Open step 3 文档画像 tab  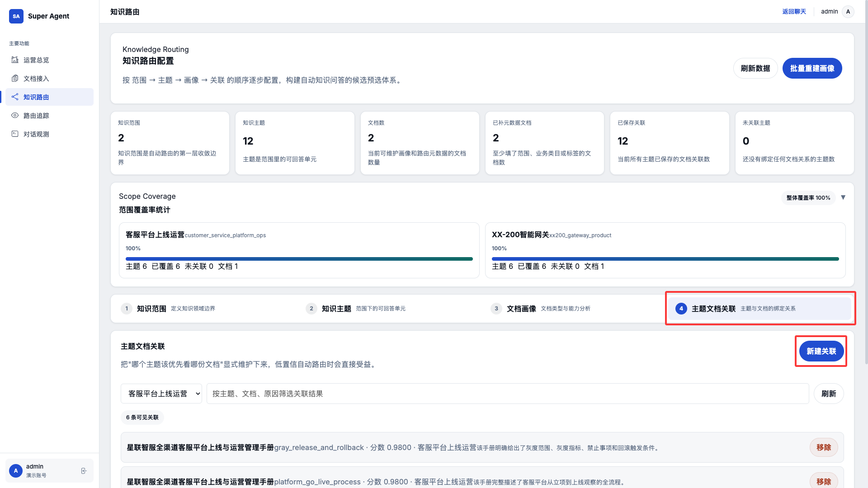pyautogui.click(x=521, y=309)
